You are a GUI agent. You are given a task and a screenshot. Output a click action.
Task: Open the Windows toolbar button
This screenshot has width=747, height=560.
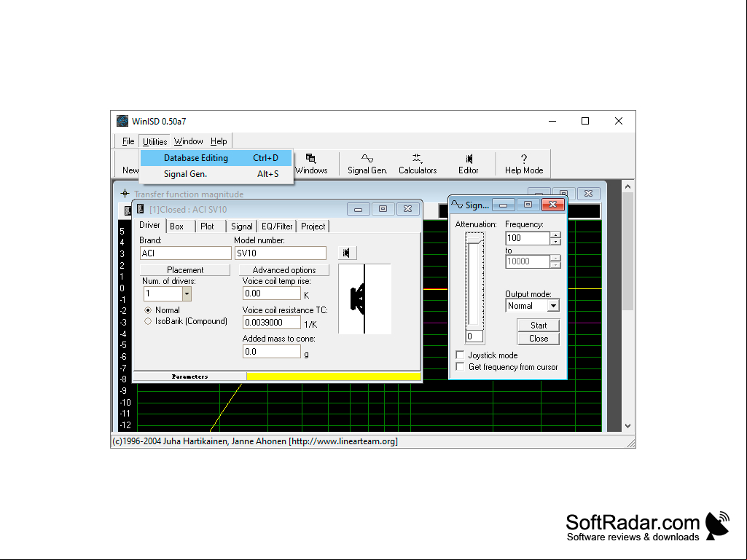click(312, 164)
